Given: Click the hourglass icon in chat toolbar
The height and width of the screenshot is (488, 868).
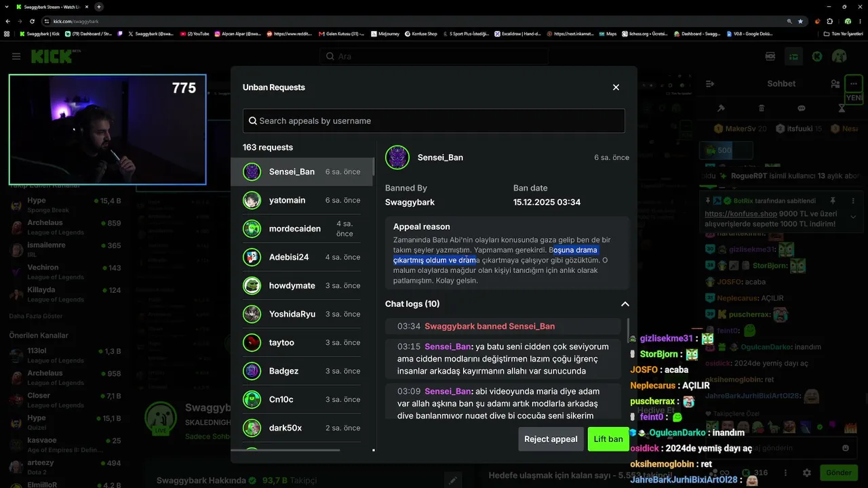Looking at the screenshot, I should tap(842, 108).
